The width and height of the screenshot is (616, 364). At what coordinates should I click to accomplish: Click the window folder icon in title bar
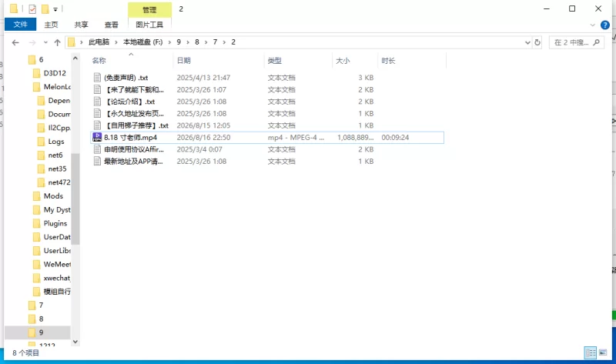point(14,8)
